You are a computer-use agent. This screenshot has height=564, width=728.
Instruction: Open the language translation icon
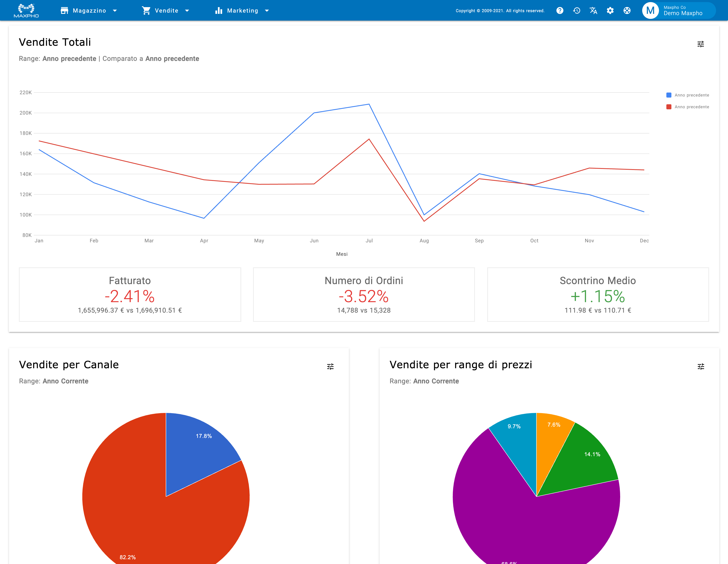pos(593,10)
